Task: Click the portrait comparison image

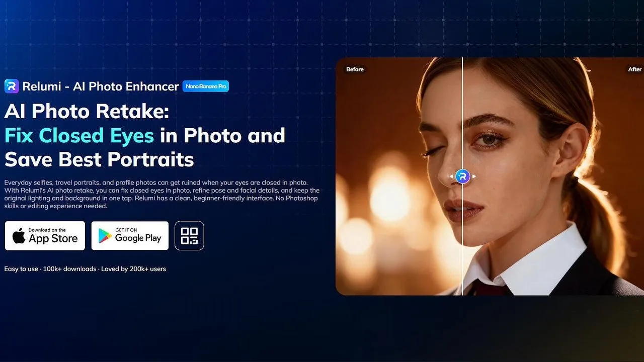Action: tap(490, 176)
